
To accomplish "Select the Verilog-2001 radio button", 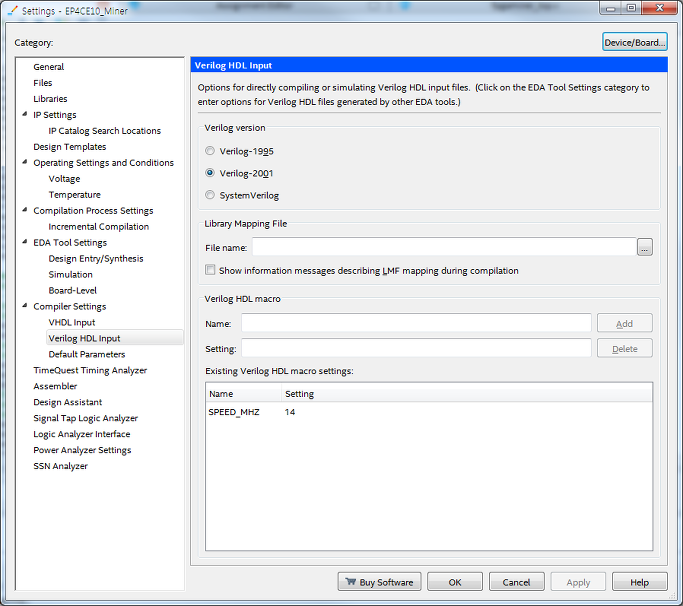I will click(210, 173).
